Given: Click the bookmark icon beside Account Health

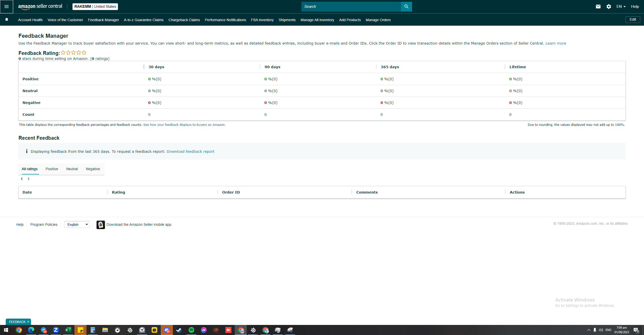Looking at the screenshot, I should tap(7, 20).
